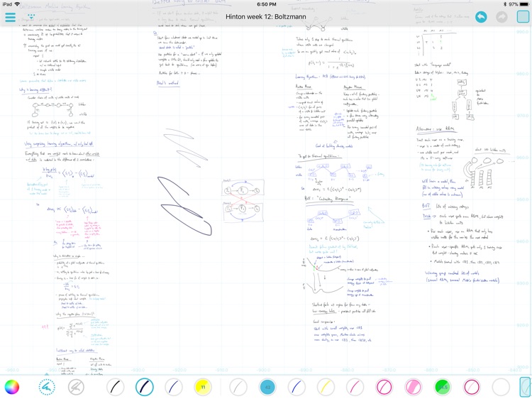Tap the document title Hinton week 12: Boltzmann

click(265, 16)
